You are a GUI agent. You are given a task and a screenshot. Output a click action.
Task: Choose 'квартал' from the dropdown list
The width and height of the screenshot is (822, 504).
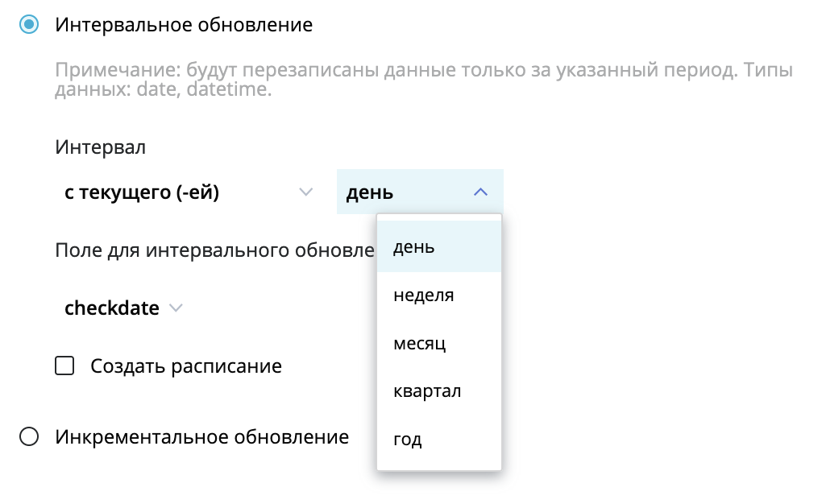pos(439,391)
